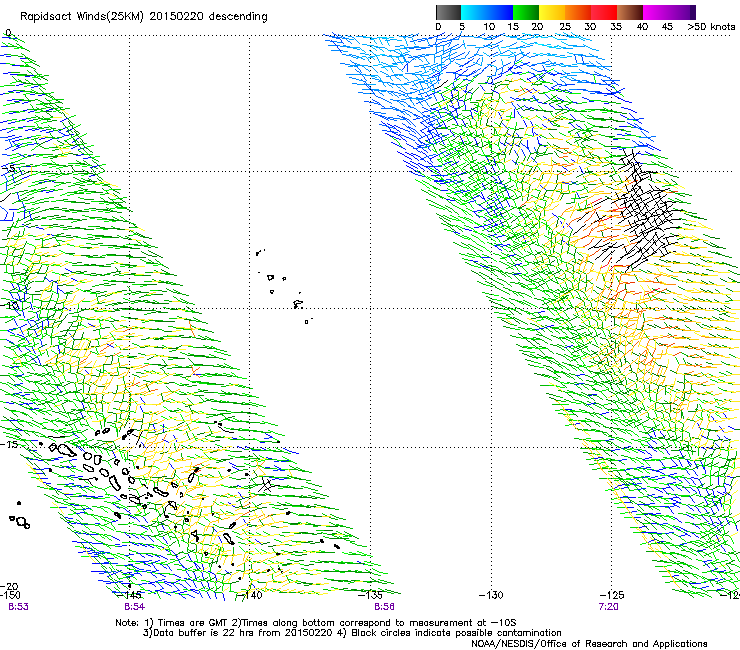Click the '>50 knots' legend label
Image resolution: width=740 pixels, height=650 pixels.
(x=711, y=27)
